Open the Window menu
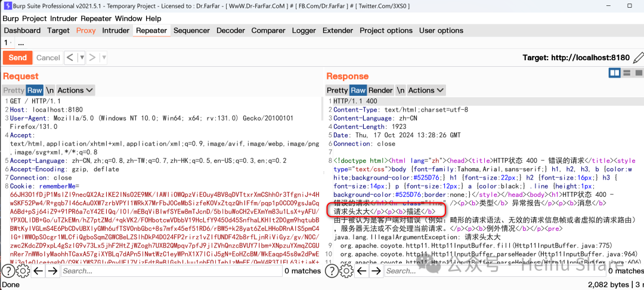The image size is (644, 290). (x=129, y=18)
